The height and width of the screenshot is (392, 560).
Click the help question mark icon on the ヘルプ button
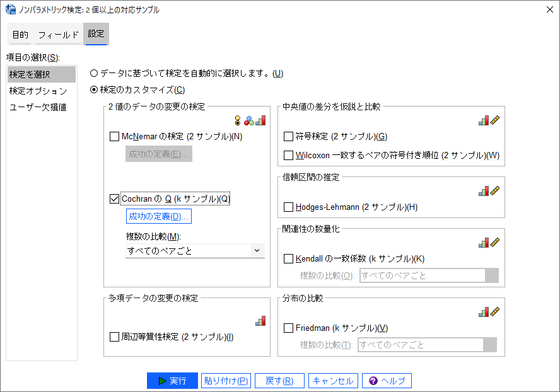point(373,381)
